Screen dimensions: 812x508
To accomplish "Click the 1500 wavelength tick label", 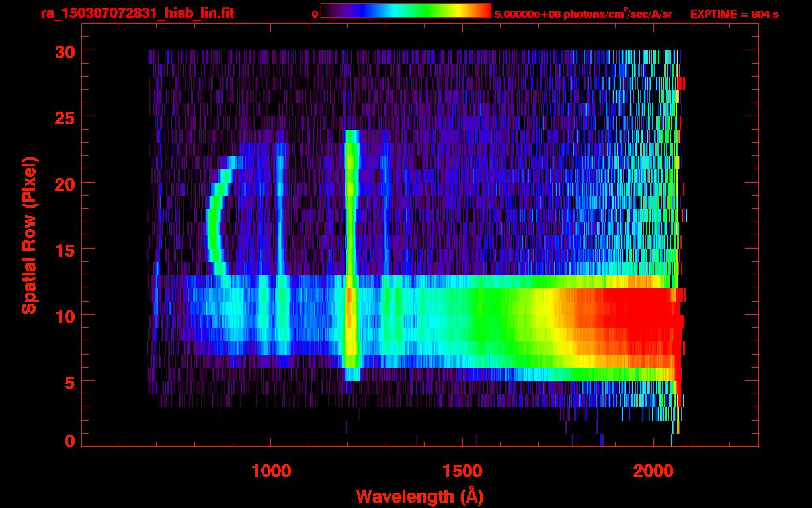I will click(462, 471).
